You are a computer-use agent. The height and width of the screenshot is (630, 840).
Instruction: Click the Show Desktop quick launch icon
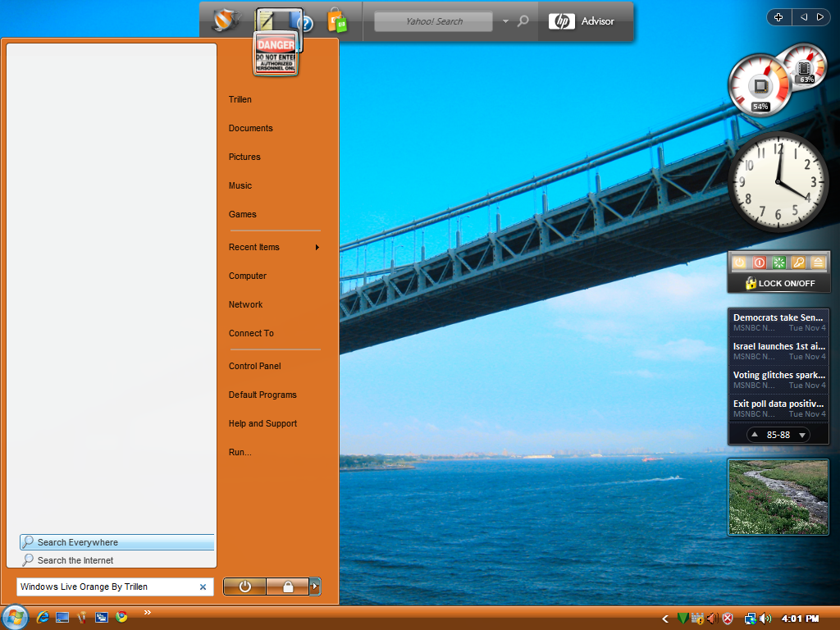pos(62,617)
